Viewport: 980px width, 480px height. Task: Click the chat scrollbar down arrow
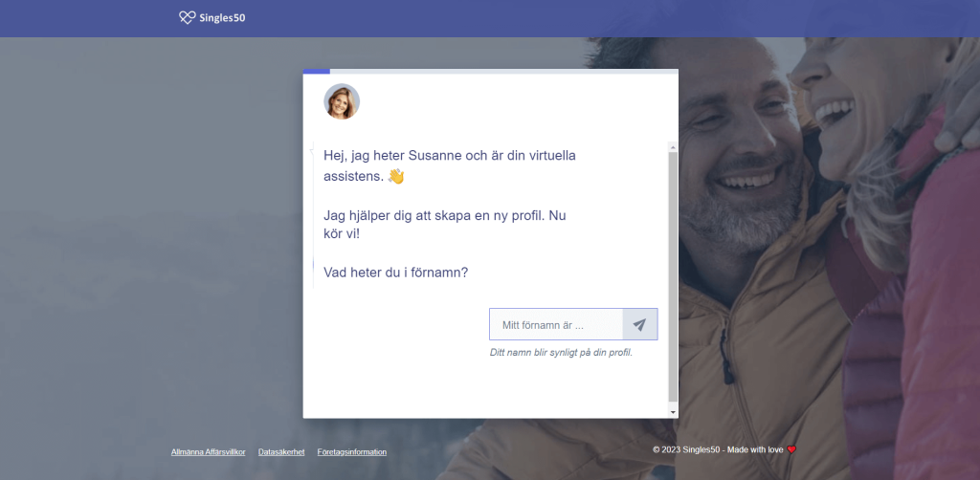tap(673, 412)
